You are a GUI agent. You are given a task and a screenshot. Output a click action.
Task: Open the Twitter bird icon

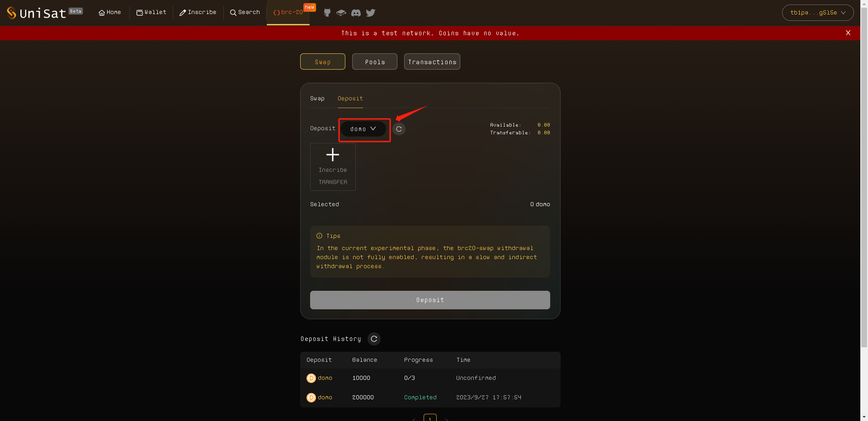[x=371, y=13]
